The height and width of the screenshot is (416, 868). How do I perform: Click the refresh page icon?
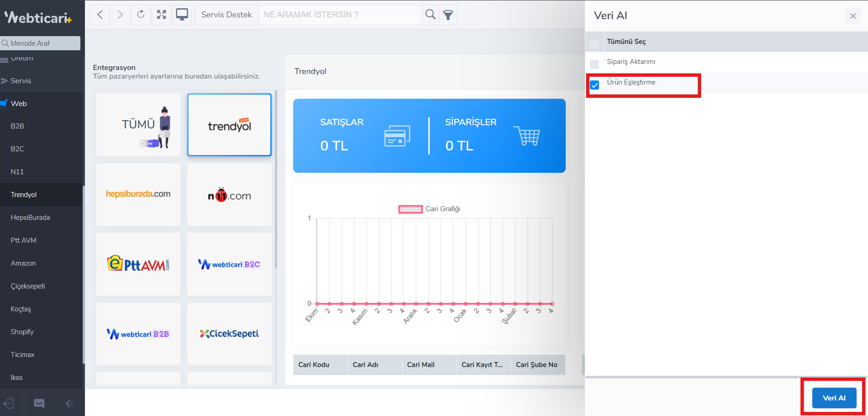click(141, 15)
